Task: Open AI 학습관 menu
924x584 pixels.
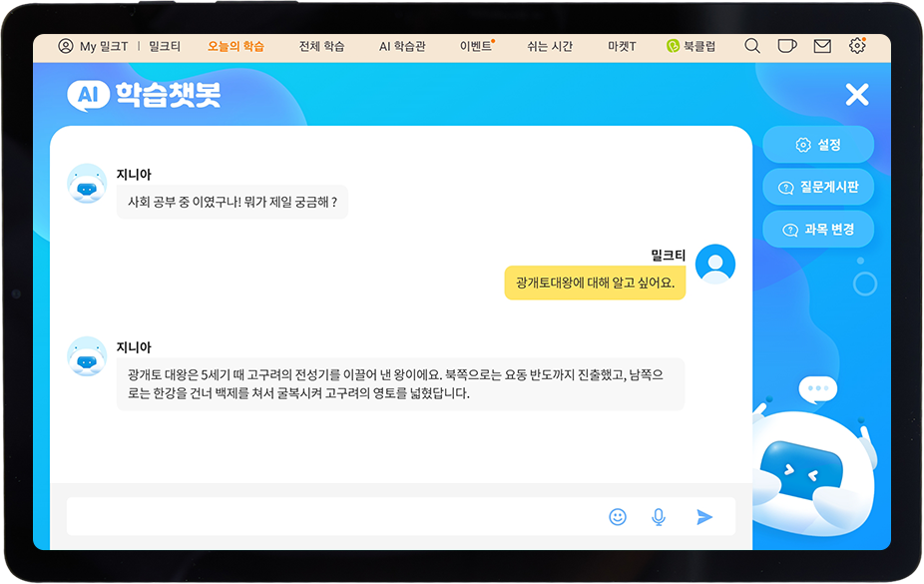Action: (402, 46)
